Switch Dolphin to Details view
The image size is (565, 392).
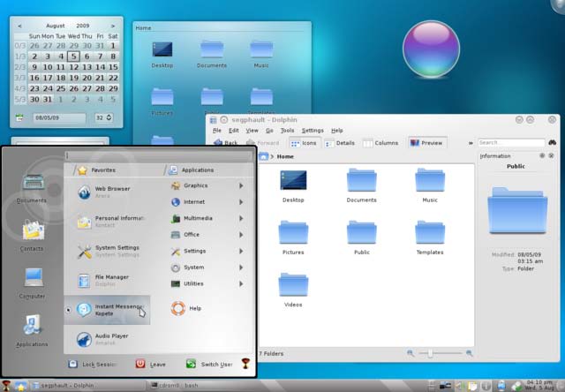[340, 143]
